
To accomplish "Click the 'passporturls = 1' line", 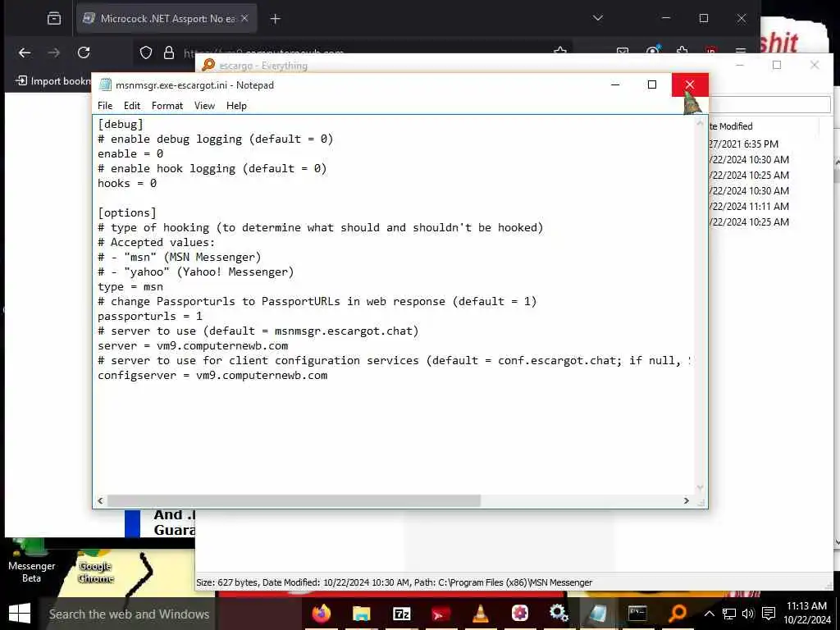I will pyautogui.click(x=150, y=316).
